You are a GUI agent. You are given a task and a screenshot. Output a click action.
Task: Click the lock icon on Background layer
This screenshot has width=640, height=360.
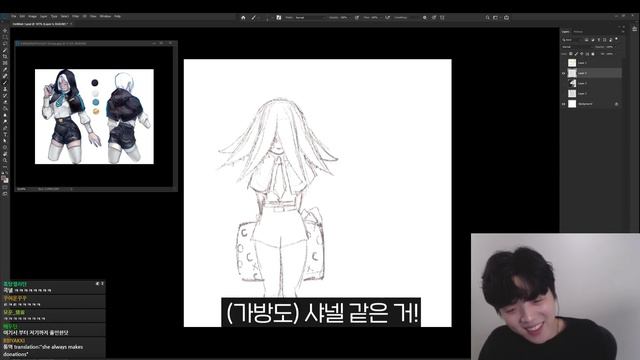[616, 104]
